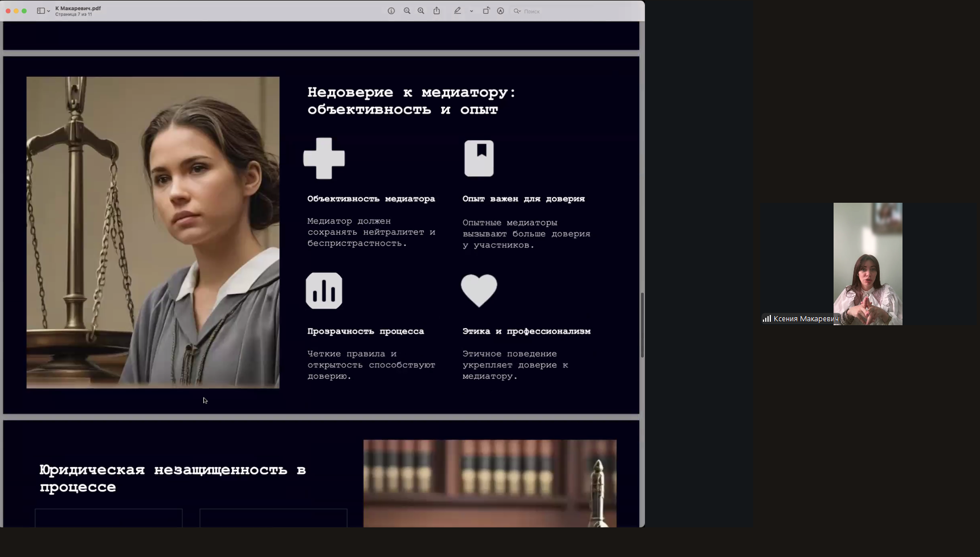Open the document info inspector
Screen dimensions: 980x557
coord(391,11)
